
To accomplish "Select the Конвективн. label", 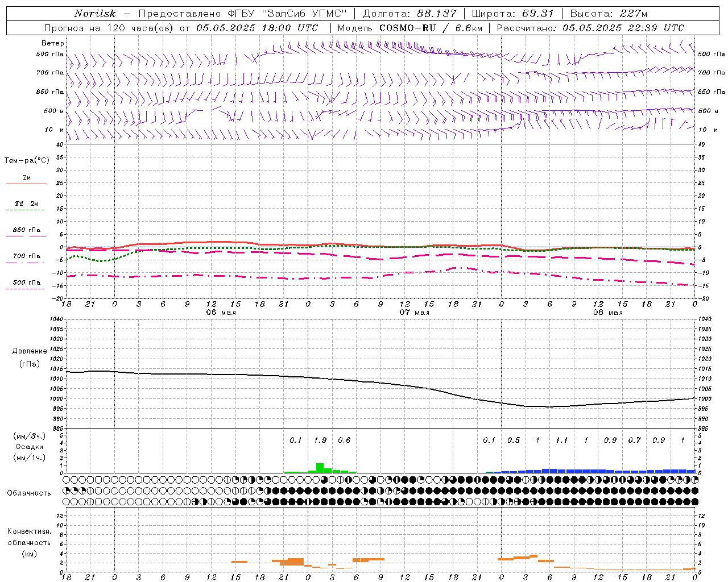I will [x=30, y=531].
